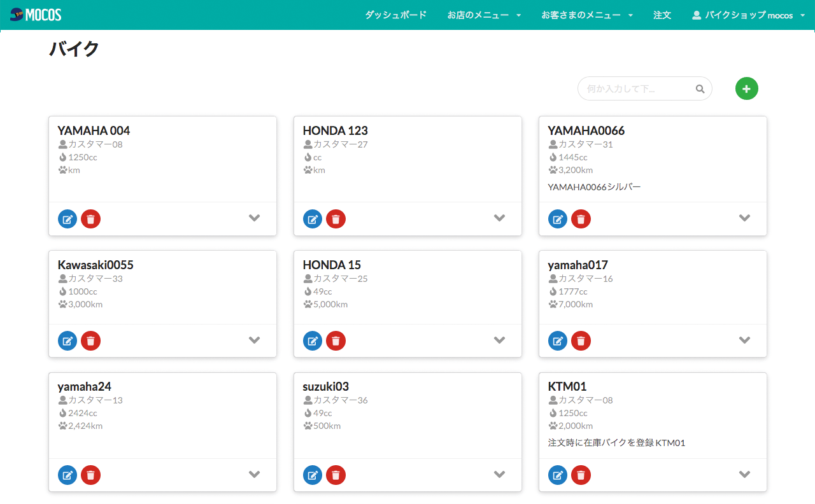The image size is (815, 504).
Task: Delete the Kawasaki0055 bike
Action: pos(90,340)
